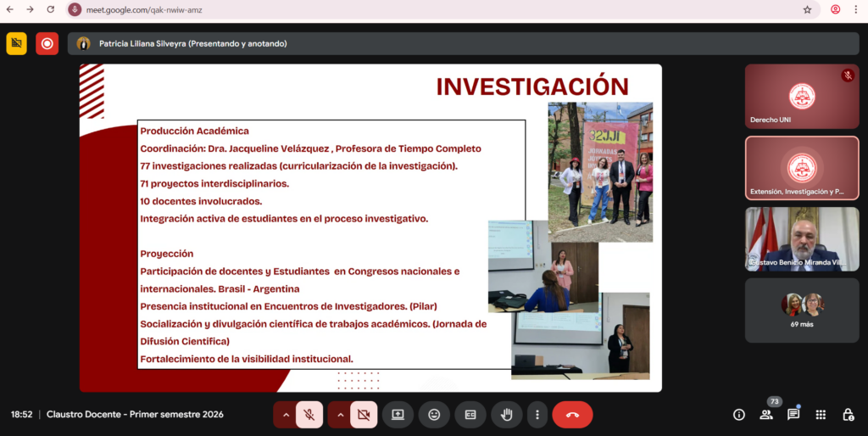868x436 pixels.
Task: Open Chrome three-dot browser menu
Action: point(856,9)
